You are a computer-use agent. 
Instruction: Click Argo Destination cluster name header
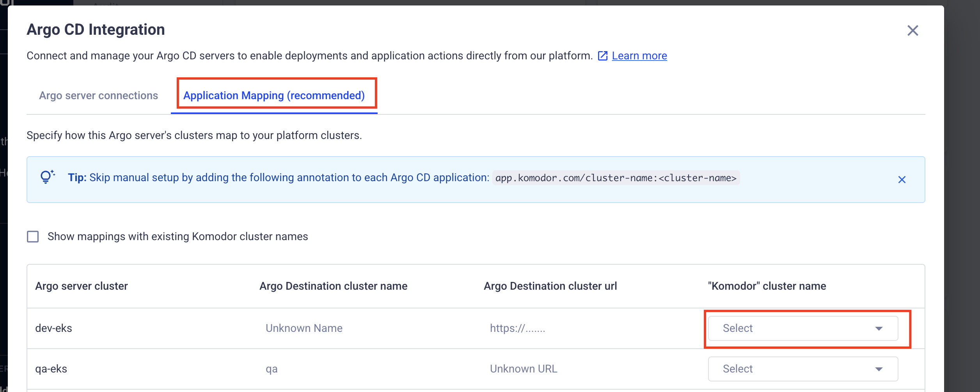[x=333, y=286]
